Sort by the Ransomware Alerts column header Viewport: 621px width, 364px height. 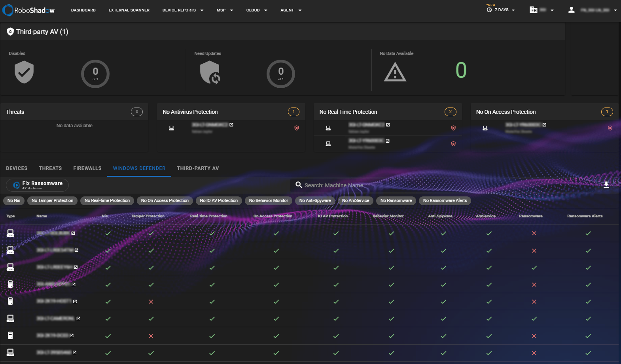585,216
